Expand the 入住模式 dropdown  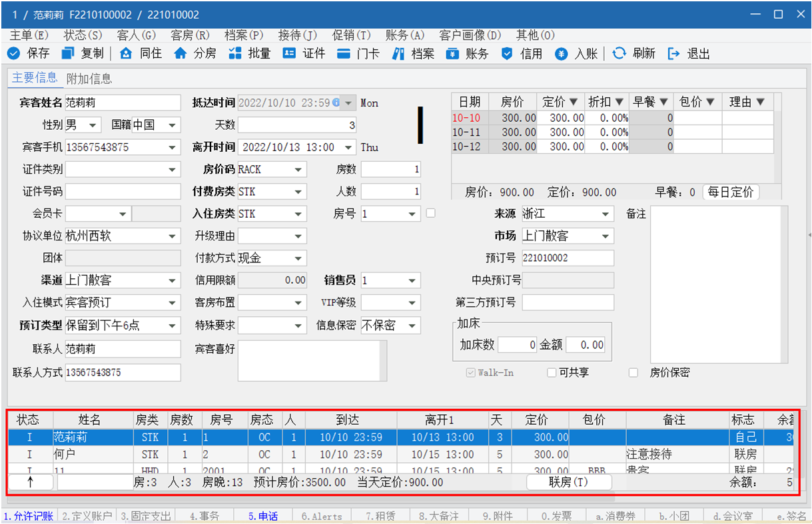coord(173,303)
